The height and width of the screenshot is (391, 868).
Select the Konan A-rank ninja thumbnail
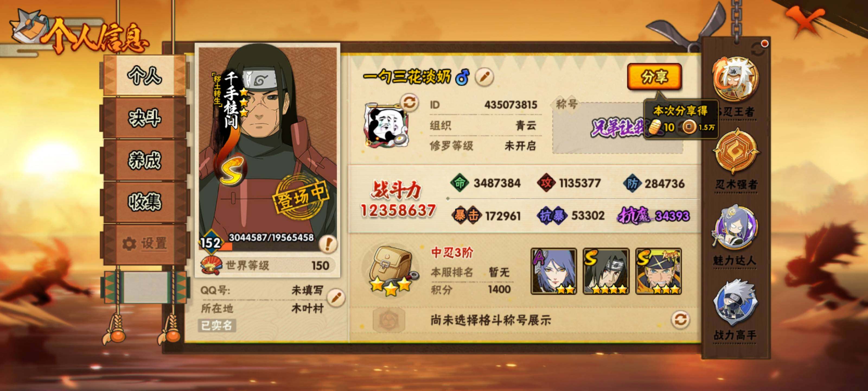tap(554, 271)
